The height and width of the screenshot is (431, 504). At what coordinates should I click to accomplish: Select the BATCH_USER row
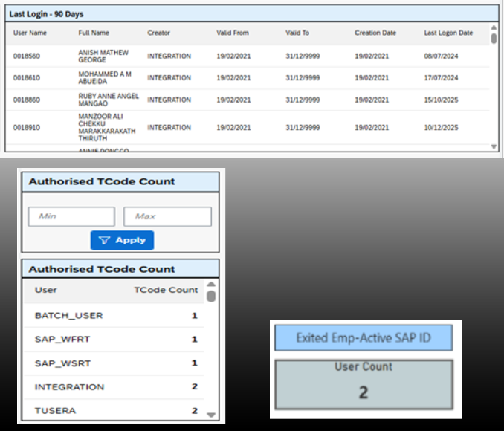pos(69,315)
